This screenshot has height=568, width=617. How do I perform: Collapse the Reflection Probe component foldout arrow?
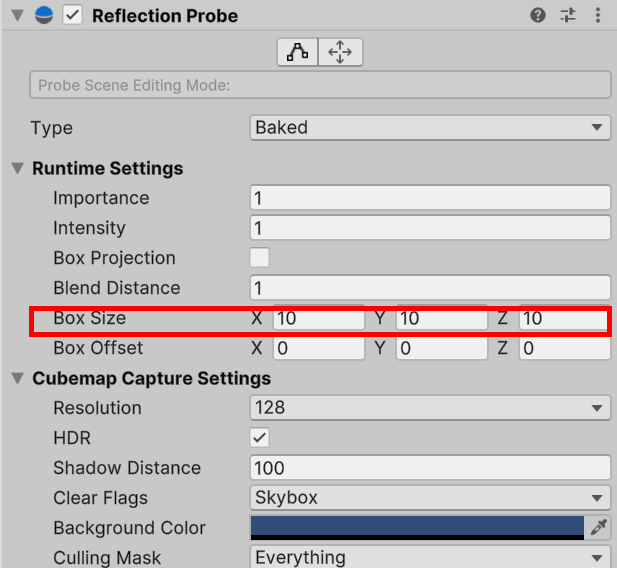[17, 16]
